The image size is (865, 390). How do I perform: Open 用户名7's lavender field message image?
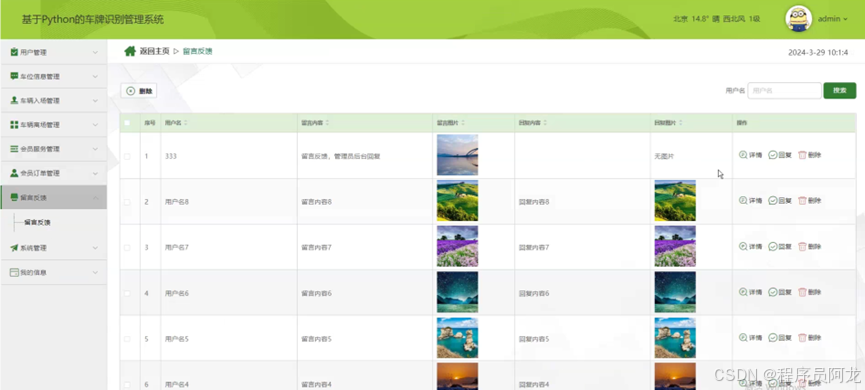coord(457,247)
